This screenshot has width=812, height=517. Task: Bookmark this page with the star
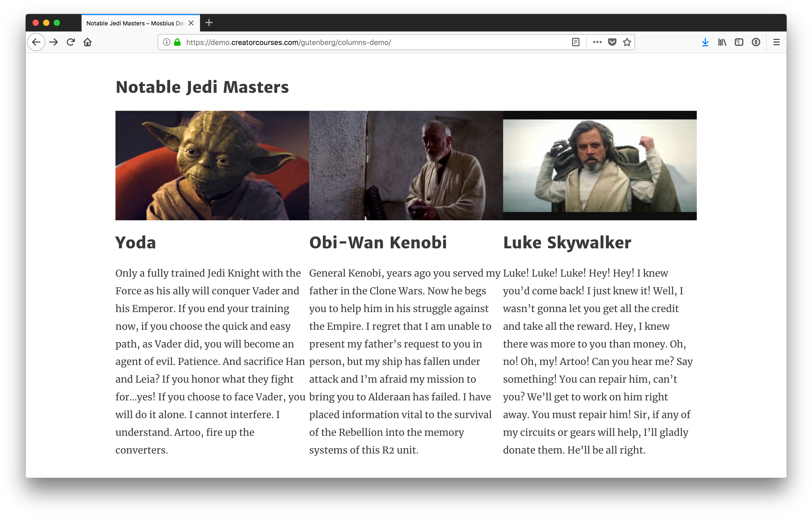point(627,42)
